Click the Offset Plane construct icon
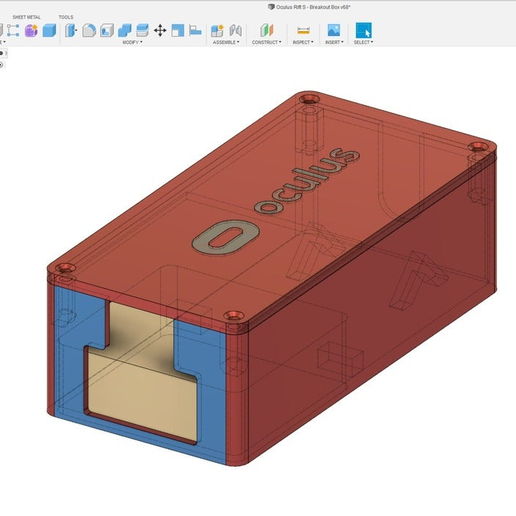Screen dimensions: 516x516 pos(267,30)
